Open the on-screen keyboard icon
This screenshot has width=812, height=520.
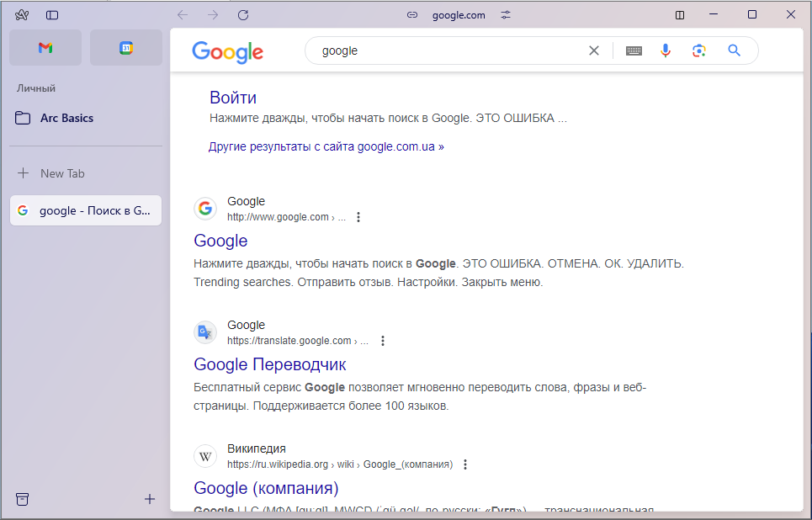pyautogui.click(x=634, y=50)
